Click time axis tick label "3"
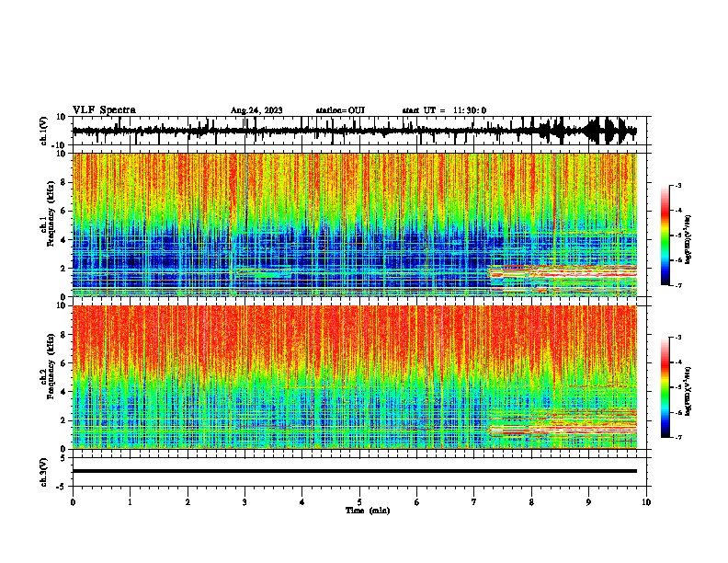This screenshot has height=563, width=728. tap(245, 502)
